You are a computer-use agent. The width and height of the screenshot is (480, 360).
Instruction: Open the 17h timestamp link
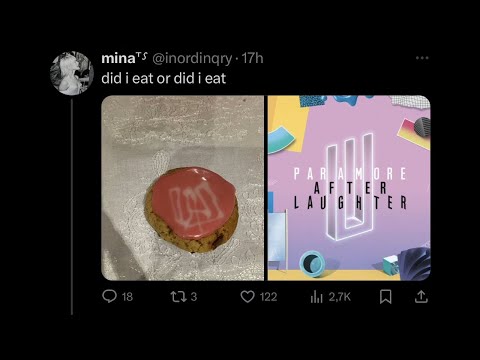click(252, 58)
